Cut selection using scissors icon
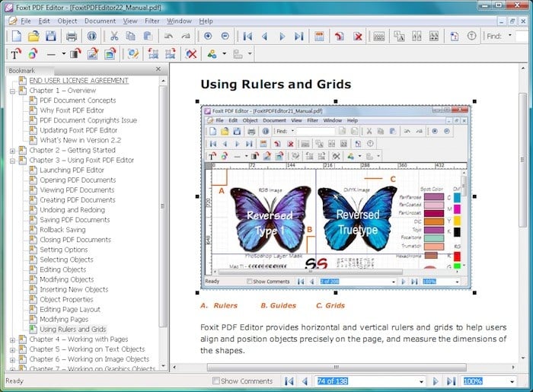Viewport: 533px width, 392px height. click(x=114, y=36)
